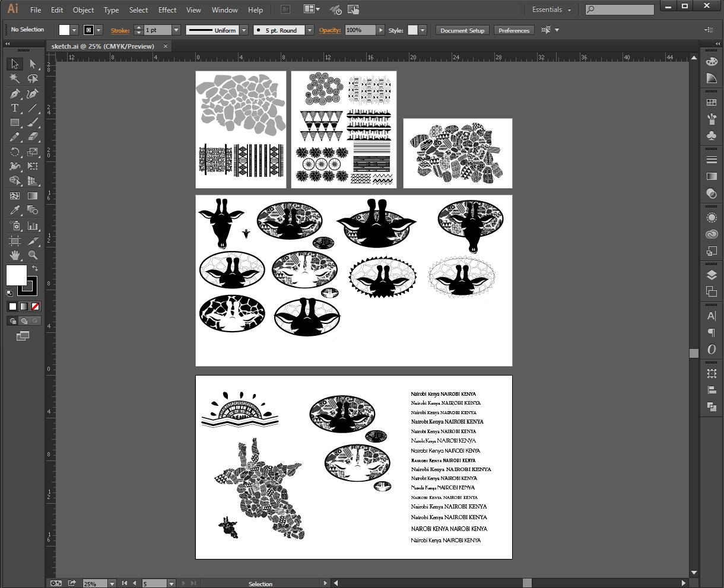Image resolution: width=724 pixels, height=588 pixels.
Task: Click the Document Setup button
Action: [x=462, y=30]
